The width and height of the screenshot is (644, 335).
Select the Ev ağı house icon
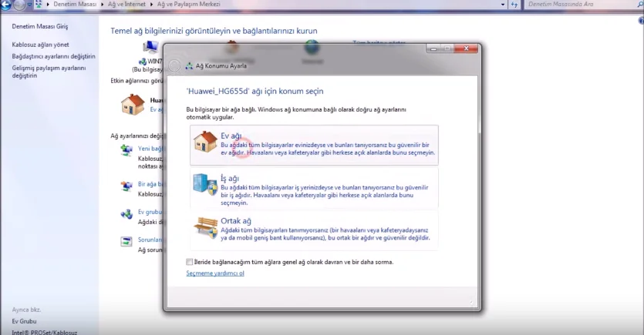(205, 142)
